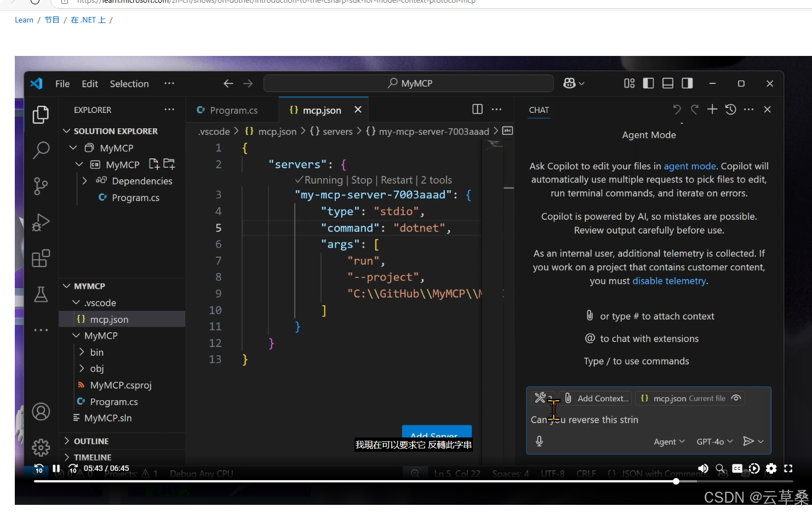Start a new chat with plus icon

(x=712, y=109)
